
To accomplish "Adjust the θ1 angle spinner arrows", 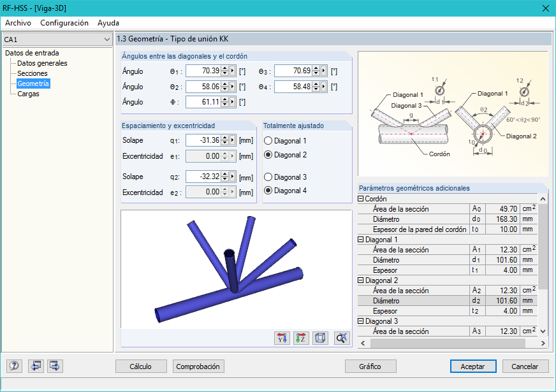I will [x=225, y=71].
